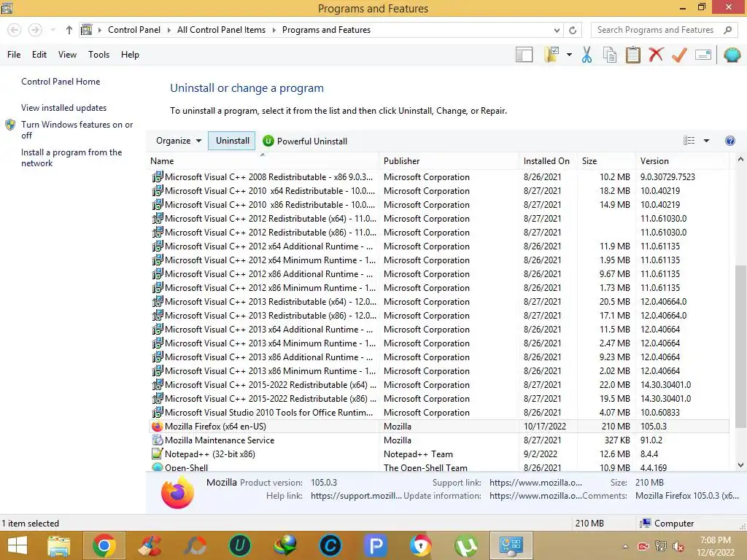Click the scroll down arrow of program list

pos(740,465)
